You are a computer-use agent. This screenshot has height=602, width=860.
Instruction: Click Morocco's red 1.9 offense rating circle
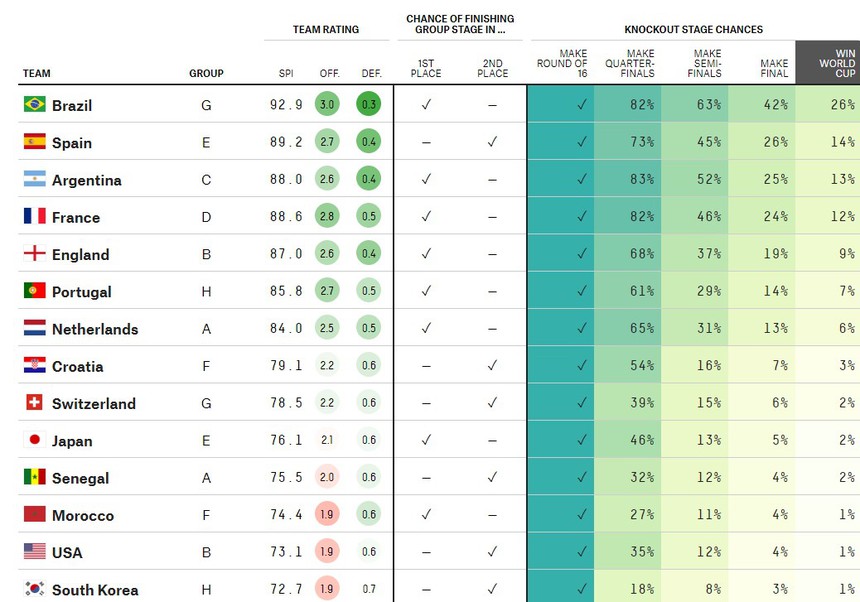pyautogui.click(x=327, y=515)
